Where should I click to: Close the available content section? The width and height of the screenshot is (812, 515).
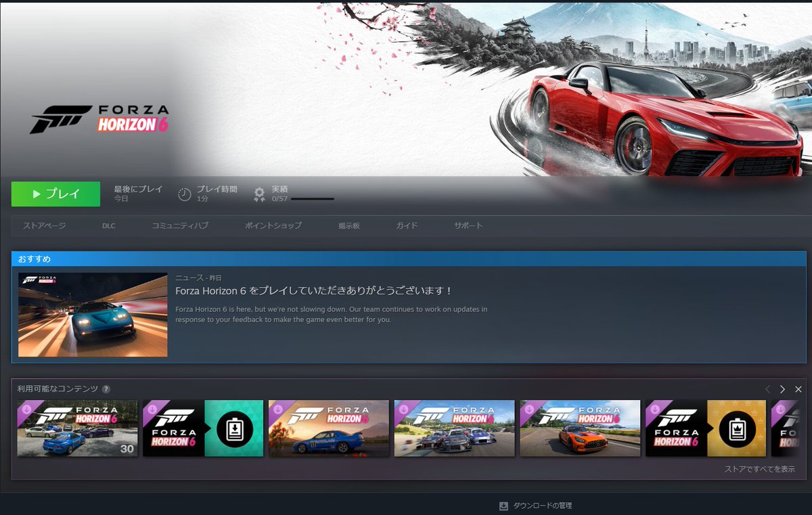coord(798,389)
